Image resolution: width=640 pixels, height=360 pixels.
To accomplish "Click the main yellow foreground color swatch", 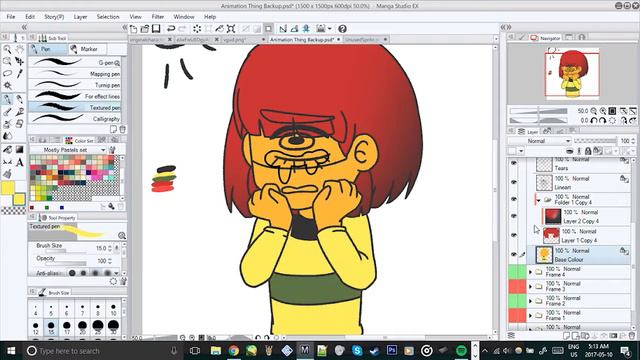I will (8, 188).
